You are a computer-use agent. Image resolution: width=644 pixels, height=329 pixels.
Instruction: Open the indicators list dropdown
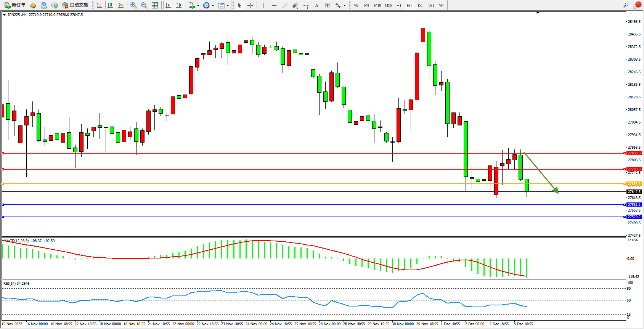click(198, 5)
